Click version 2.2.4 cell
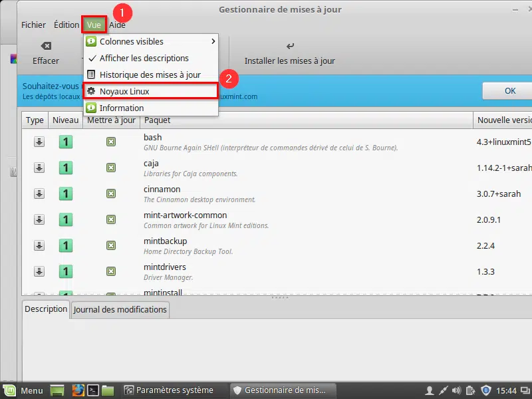 [x=485, y=245]
